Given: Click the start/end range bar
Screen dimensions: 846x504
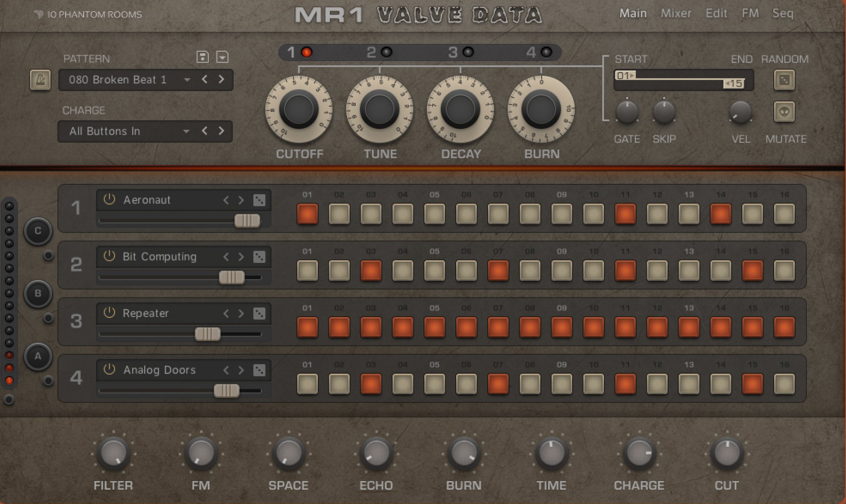Looking at the screenshot, I should pyautogui.click(x=683, y=80).
